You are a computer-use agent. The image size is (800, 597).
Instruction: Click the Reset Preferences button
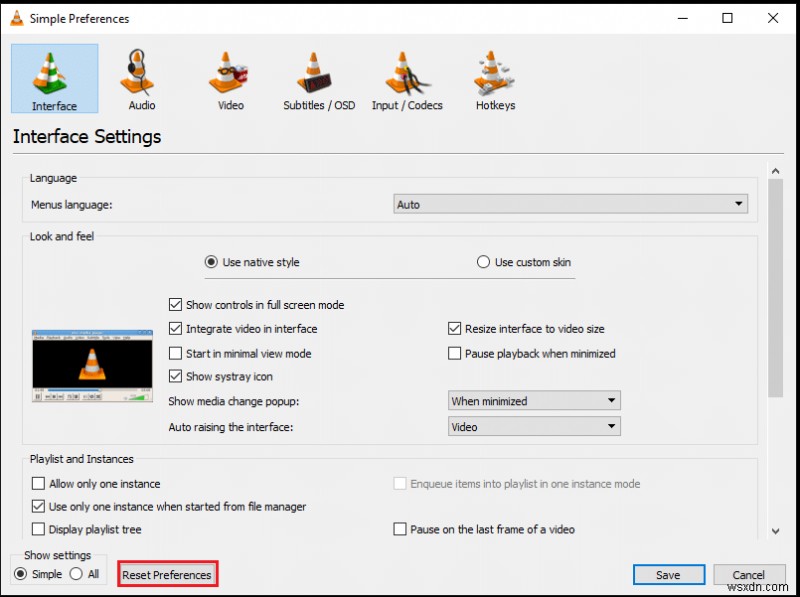pyautogui.click(x=167, y=573)
